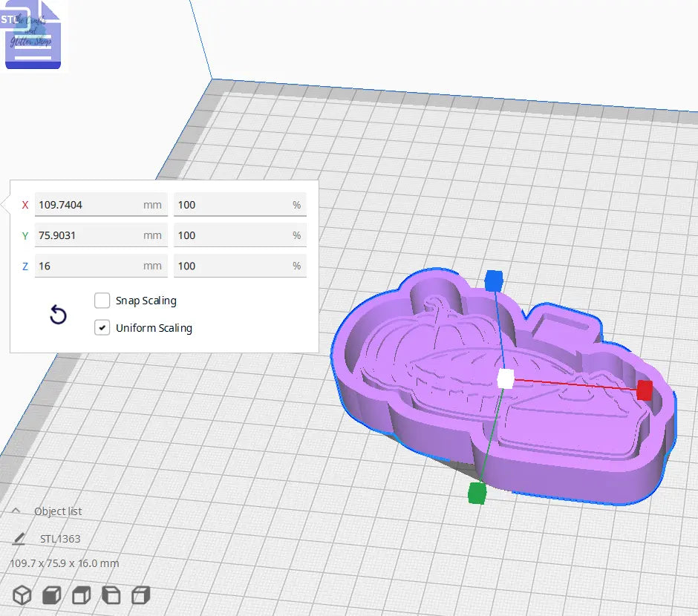Click the 3D perspective view cube icon
Viewport: 698px width, 616px height.
click(x=23, y=594)
